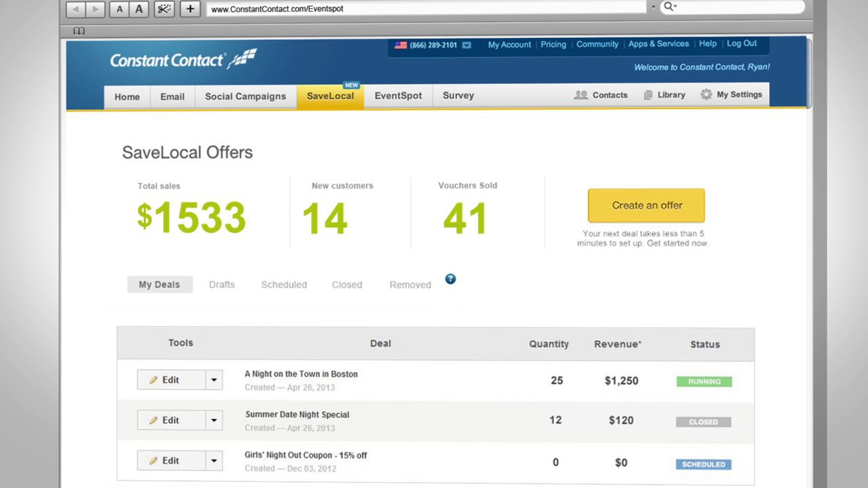Click the Log Out link
This screenshot has height=488, width=868.
[742, 43]
